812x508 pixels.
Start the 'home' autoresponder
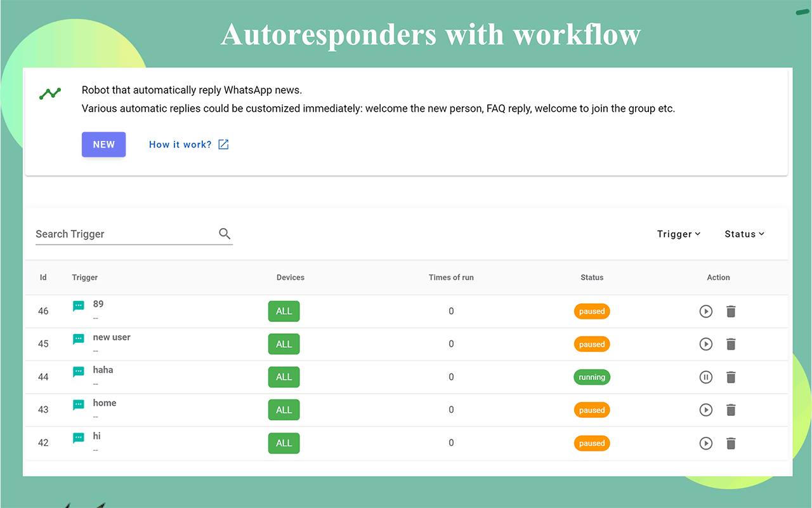pos(706,410)
